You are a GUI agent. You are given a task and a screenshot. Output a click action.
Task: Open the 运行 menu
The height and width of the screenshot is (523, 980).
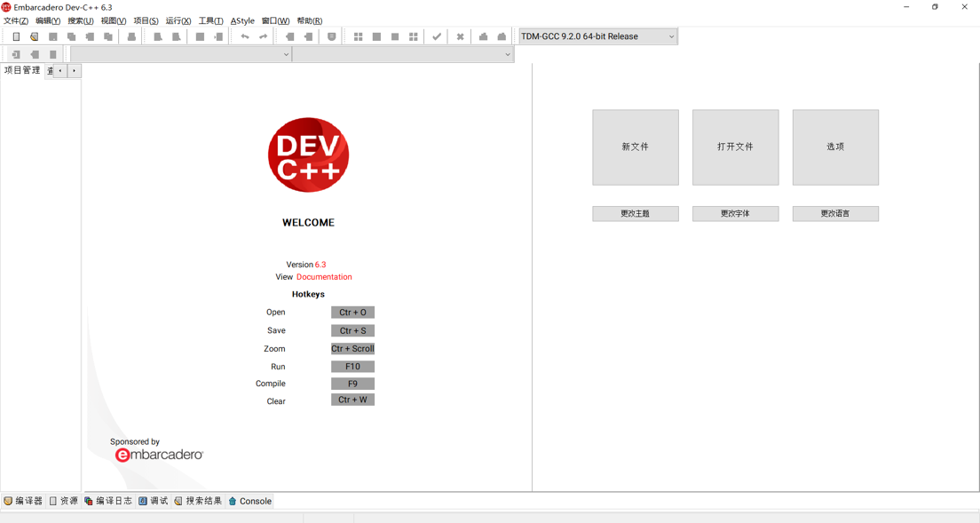(178, 20)
